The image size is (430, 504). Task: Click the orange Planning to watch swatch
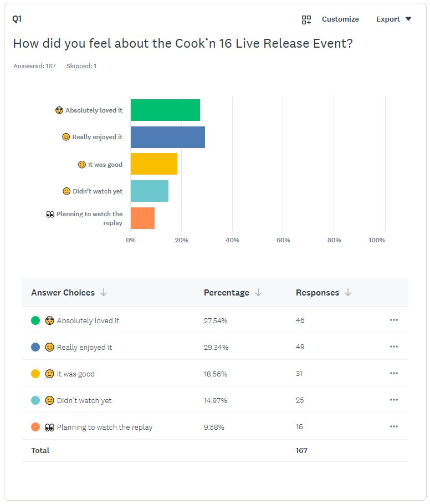(35, 427)
